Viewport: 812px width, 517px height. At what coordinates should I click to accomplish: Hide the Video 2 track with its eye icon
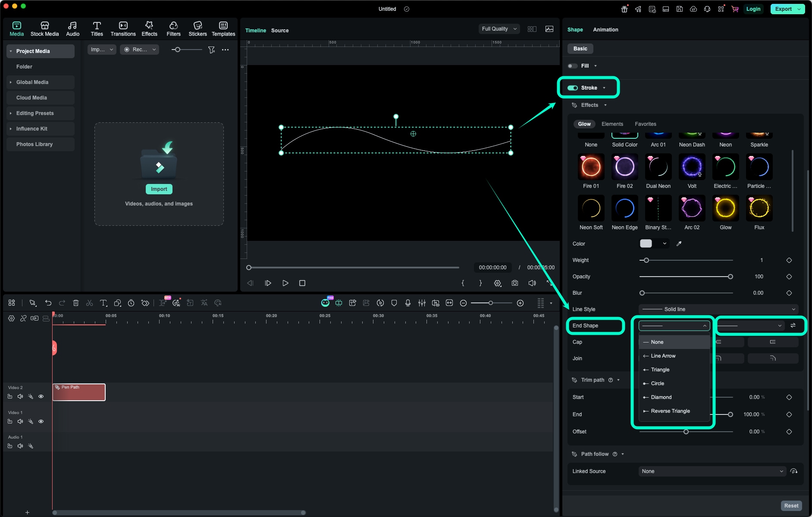click(41, 396)
